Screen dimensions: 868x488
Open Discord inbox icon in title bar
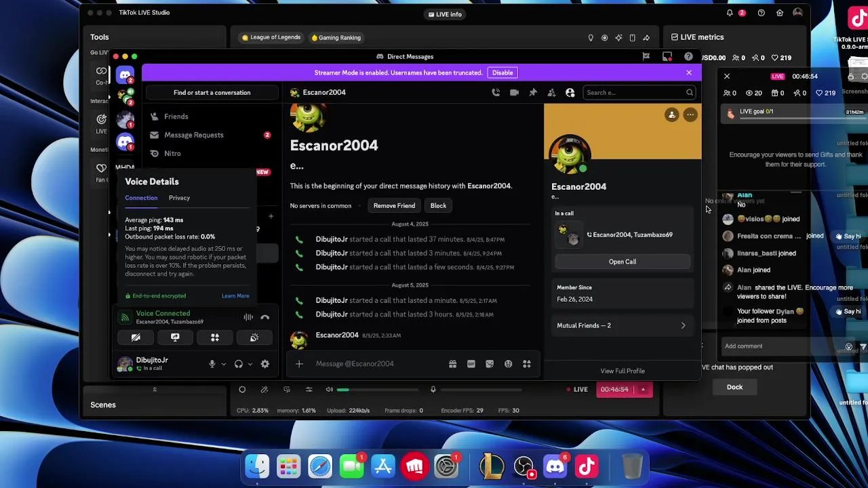(667, 57)
